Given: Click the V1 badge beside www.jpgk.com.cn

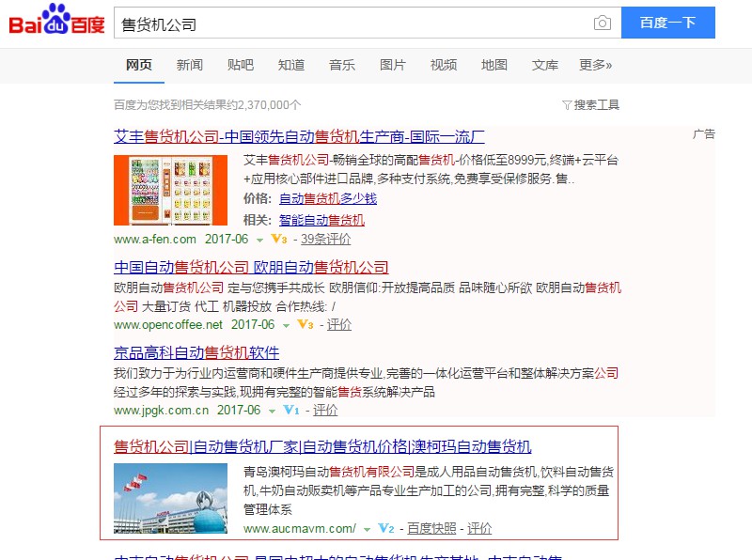Looking at the screenshot, I should click(x=291, y=410).
